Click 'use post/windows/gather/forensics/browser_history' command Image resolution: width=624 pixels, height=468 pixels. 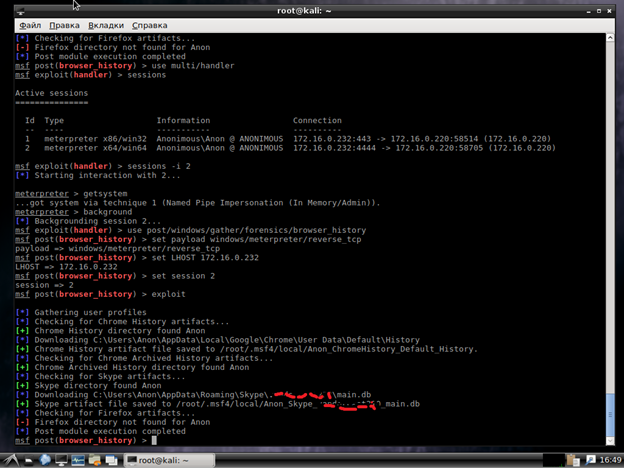tap(246, 230)
